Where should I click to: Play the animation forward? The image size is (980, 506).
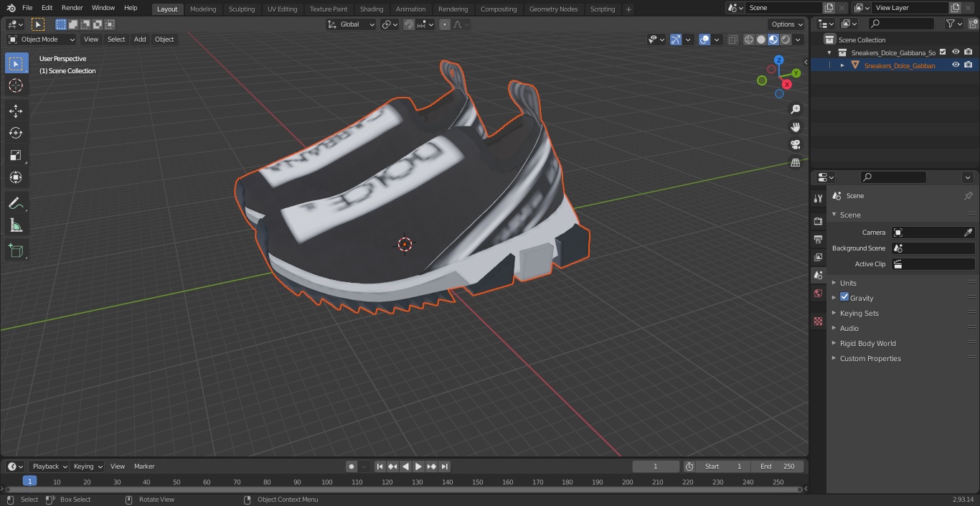(x=418, y=467)
